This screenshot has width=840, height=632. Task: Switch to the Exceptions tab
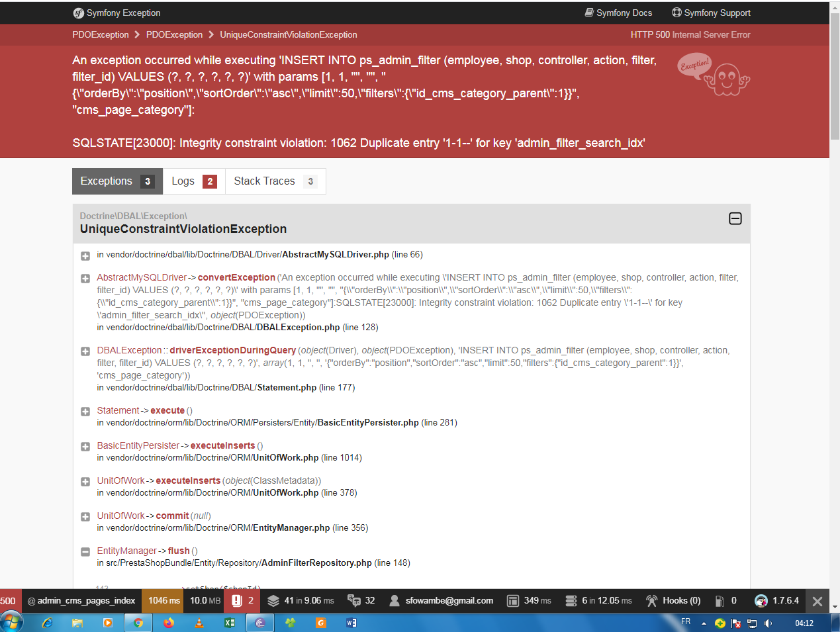[118, 181]
